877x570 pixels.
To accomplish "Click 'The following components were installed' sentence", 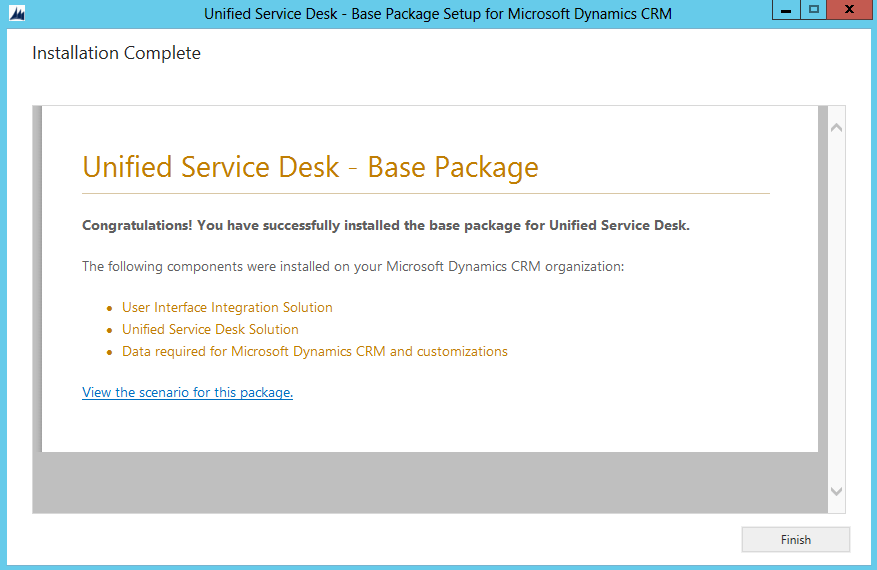I will tap(352, 267).
